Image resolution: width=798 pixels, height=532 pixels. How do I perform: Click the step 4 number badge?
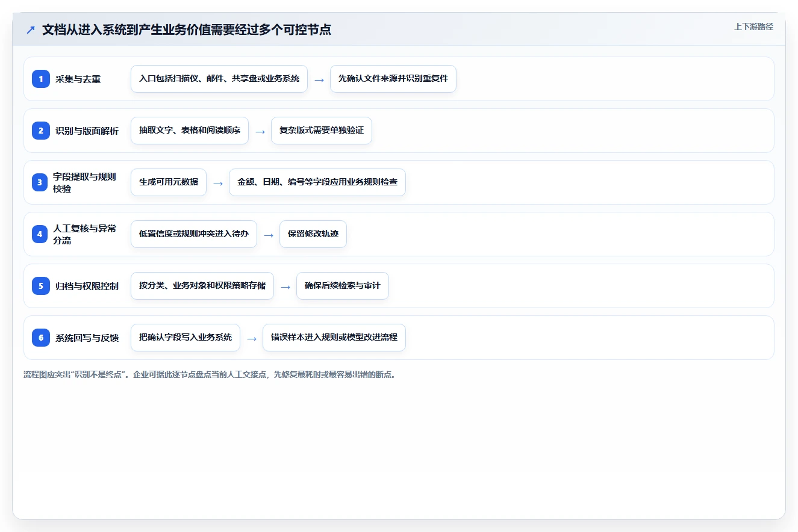[40, 234]
